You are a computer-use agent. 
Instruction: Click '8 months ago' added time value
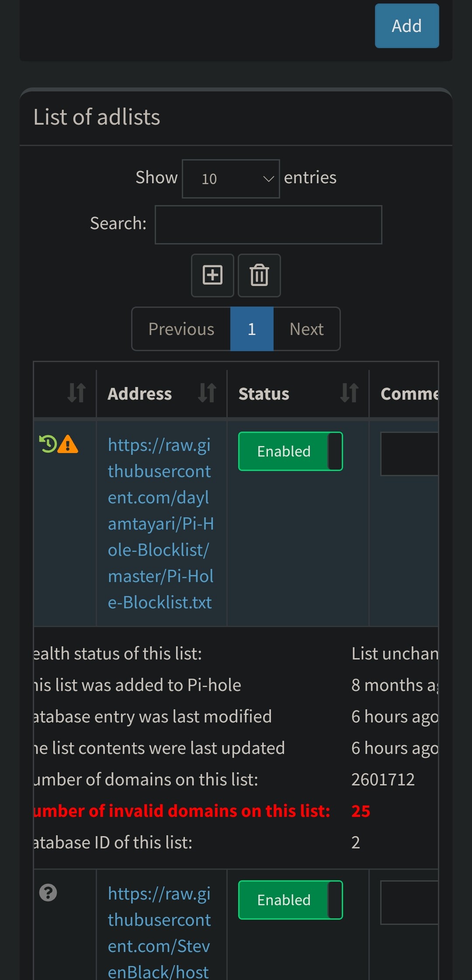395,685
